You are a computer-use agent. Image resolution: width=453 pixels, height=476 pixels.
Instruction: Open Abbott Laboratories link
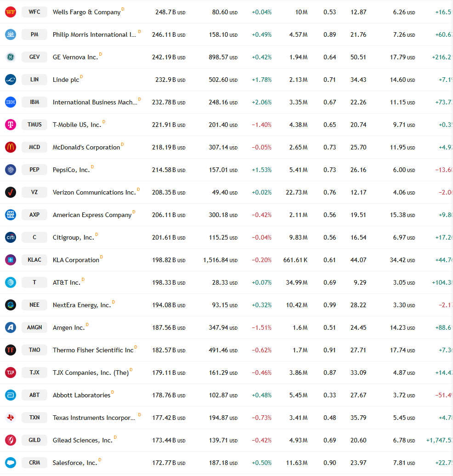[x=82, y=395]
